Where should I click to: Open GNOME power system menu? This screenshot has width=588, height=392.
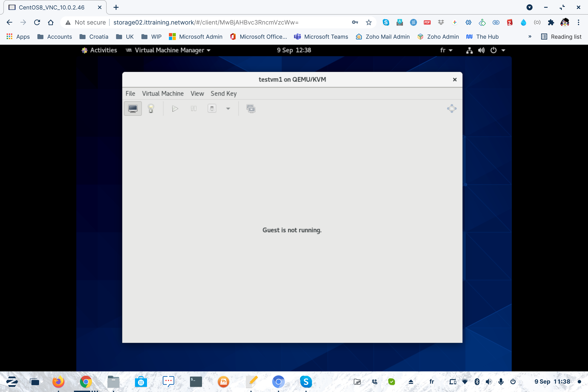497,50
